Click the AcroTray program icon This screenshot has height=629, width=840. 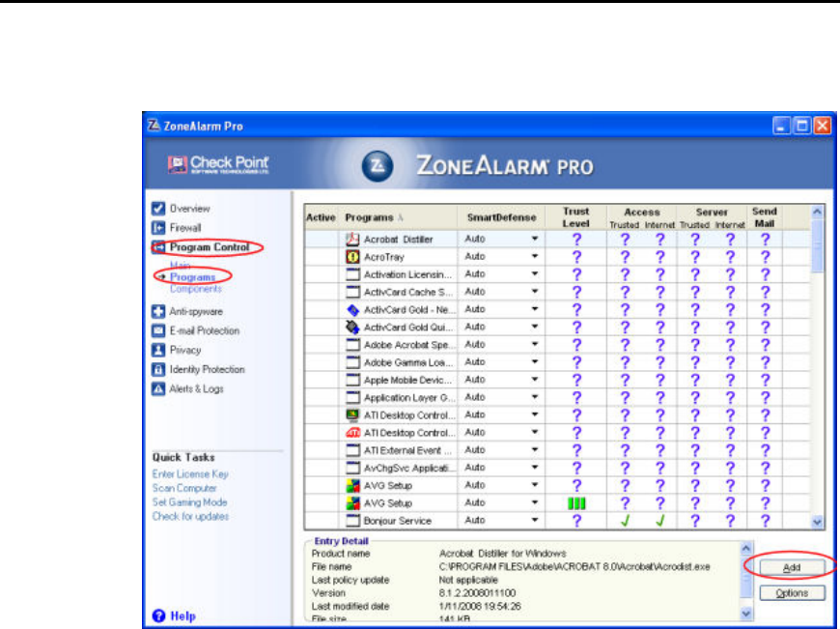click(352, 257)
